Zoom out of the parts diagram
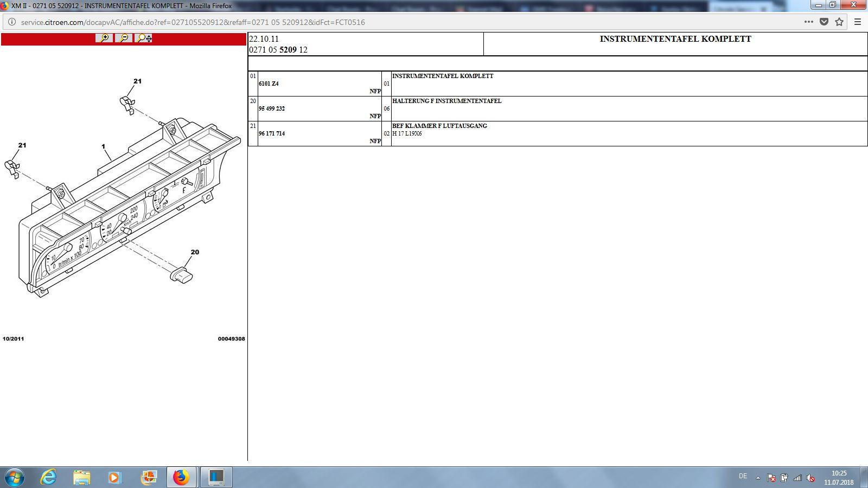 124,38
